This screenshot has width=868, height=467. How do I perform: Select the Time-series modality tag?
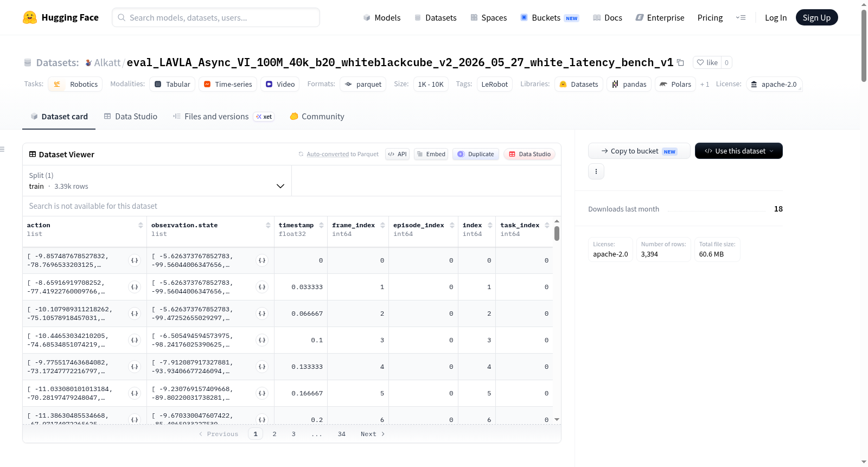click(228, 84)
